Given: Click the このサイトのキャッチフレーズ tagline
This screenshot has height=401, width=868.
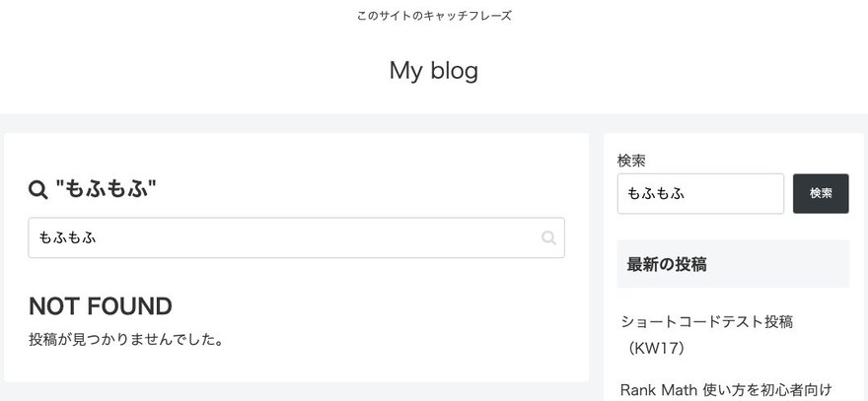Looking at the screenshot, I should (434, 16).
